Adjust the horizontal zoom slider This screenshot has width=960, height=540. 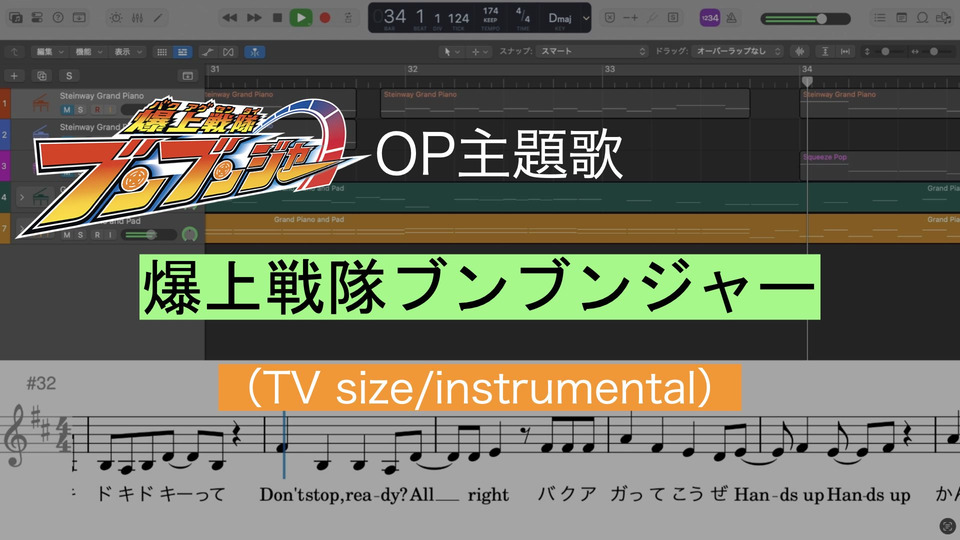pos(933,52)
